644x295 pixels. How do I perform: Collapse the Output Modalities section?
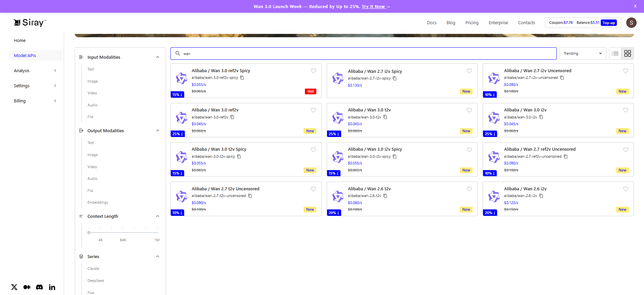tap(157, 131)
